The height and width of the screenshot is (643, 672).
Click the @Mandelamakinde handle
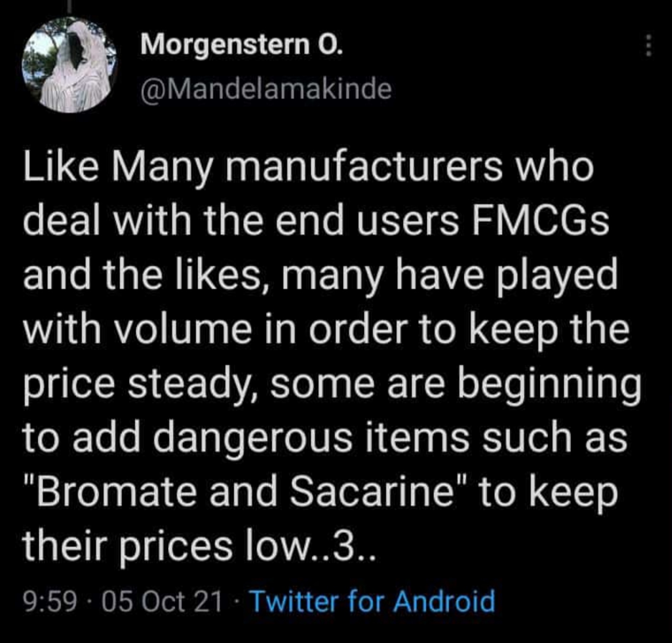[266, 88]
